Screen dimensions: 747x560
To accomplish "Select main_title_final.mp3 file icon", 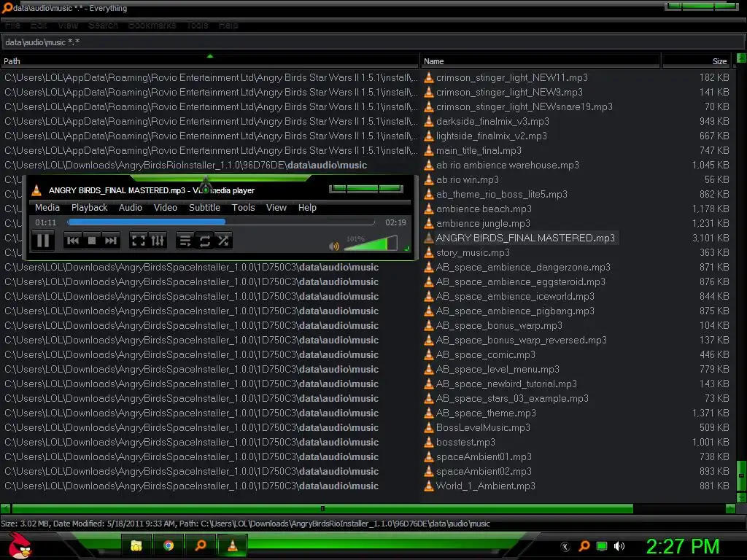I will tap(429, 150).
